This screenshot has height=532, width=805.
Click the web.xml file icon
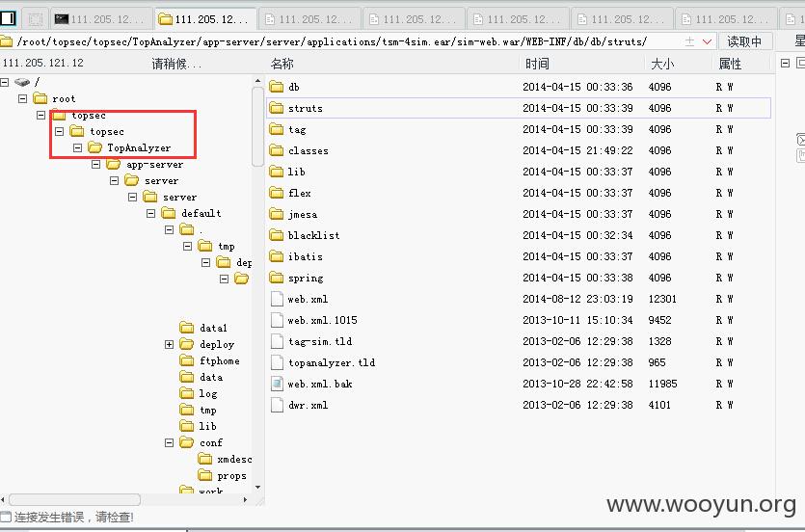[x=277, y=299]
